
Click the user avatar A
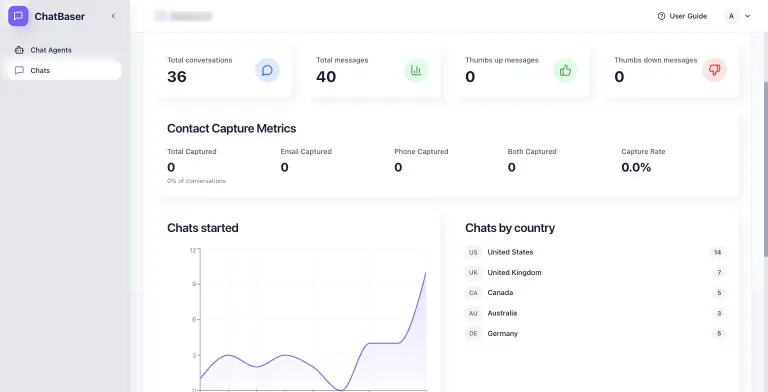pyautogui.click(x=731, y=16)
